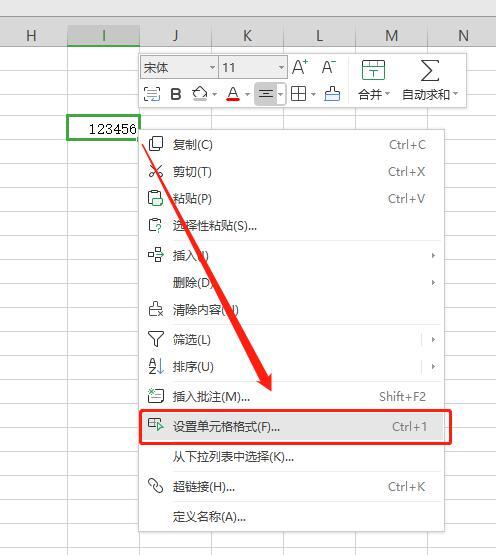The height and width of the screenshot is (555, 496).
Task: Click the borders grid icon
Action: (x=298, y=94)
